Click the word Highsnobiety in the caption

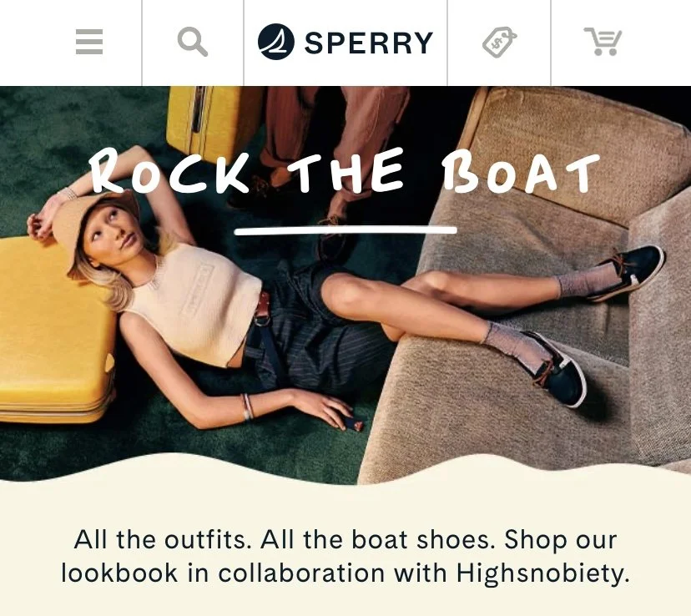click(542, 573)
